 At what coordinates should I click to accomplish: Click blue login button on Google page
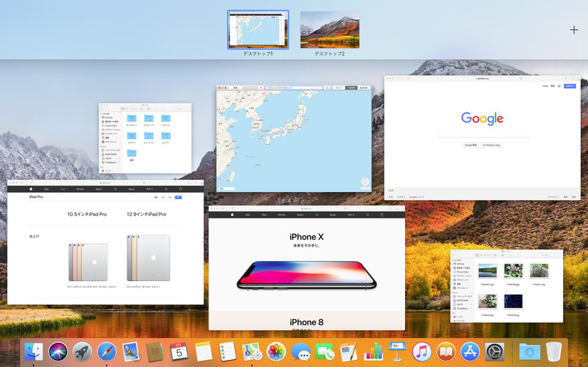pos(569,86)
